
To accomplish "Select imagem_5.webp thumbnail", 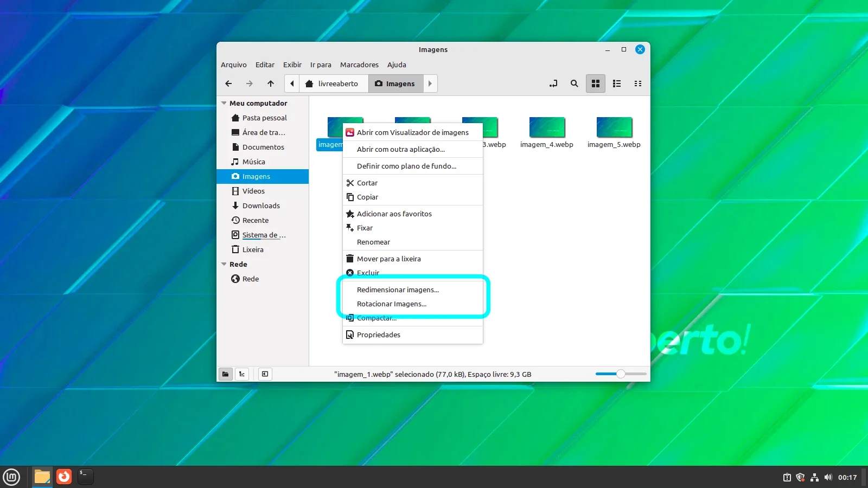I will tap(614, 127).
